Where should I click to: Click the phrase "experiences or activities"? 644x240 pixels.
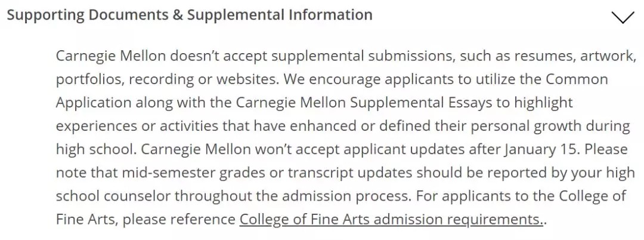137,126
